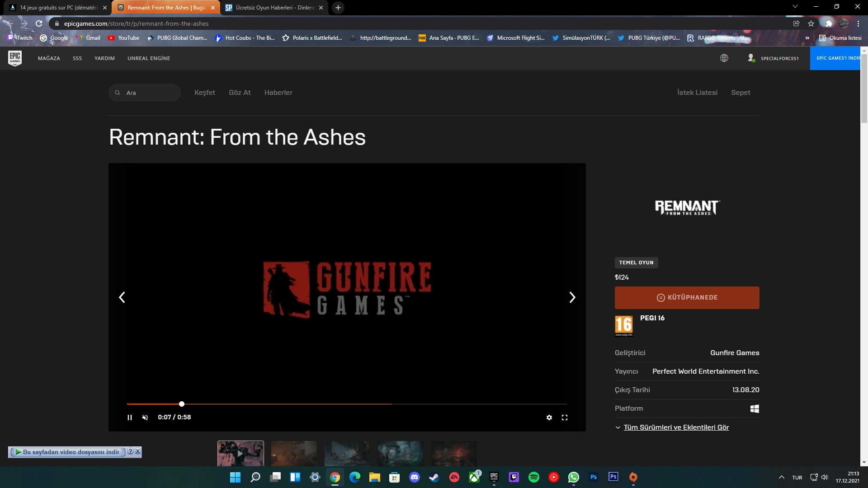
Task: Select the third screenshot thumbnail
Action: 347,454
